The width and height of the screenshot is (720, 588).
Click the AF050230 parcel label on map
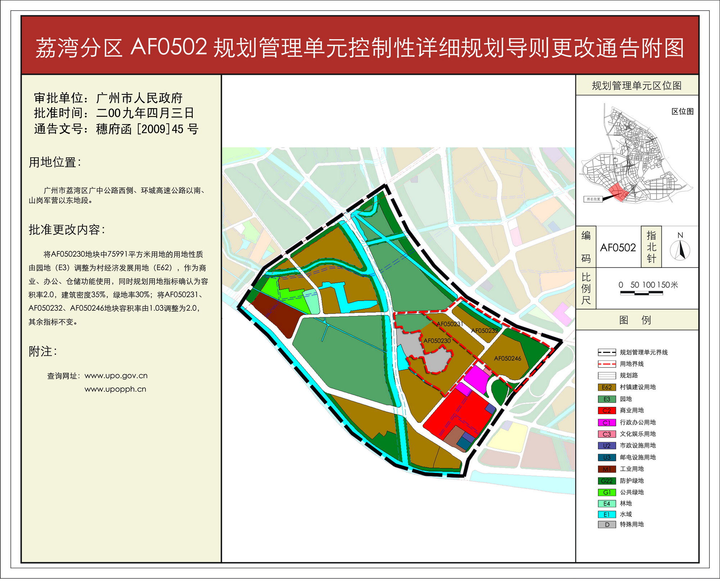[x=437, y=341]
